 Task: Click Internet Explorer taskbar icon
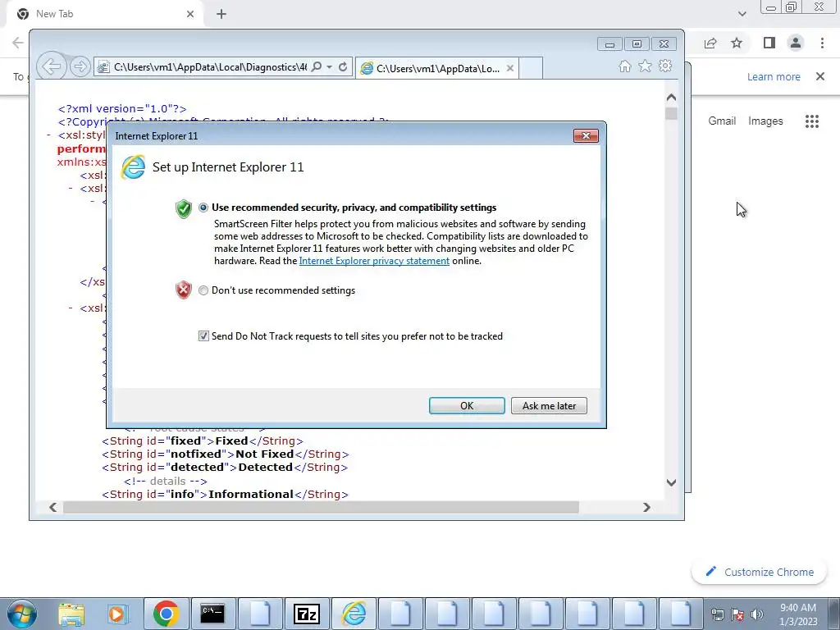pyautogui.click(x=354, y=614)
